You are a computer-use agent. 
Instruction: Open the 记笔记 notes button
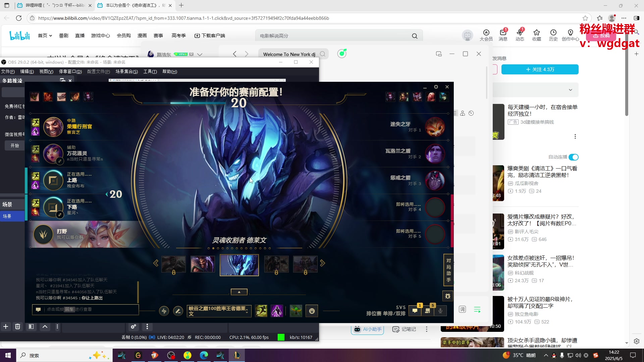404,329
